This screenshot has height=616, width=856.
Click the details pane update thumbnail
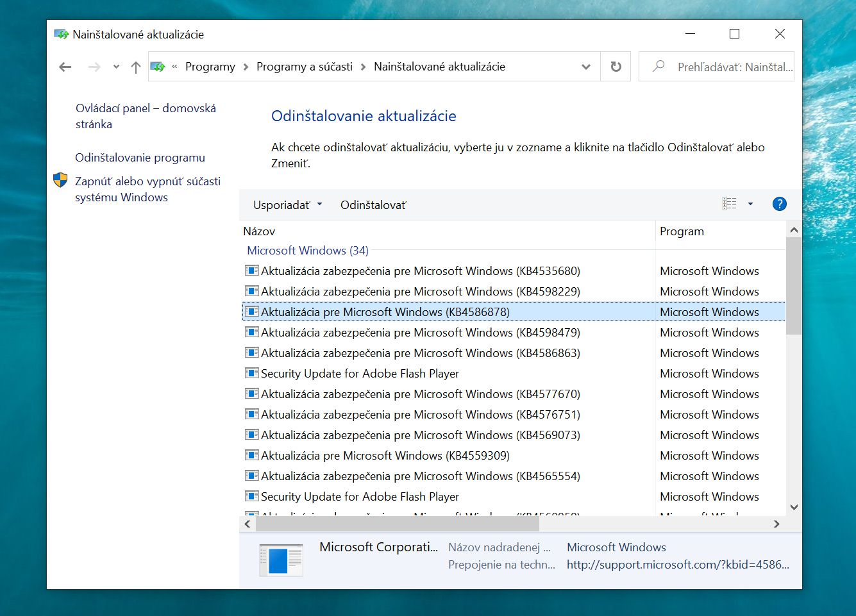click(281, 560)
